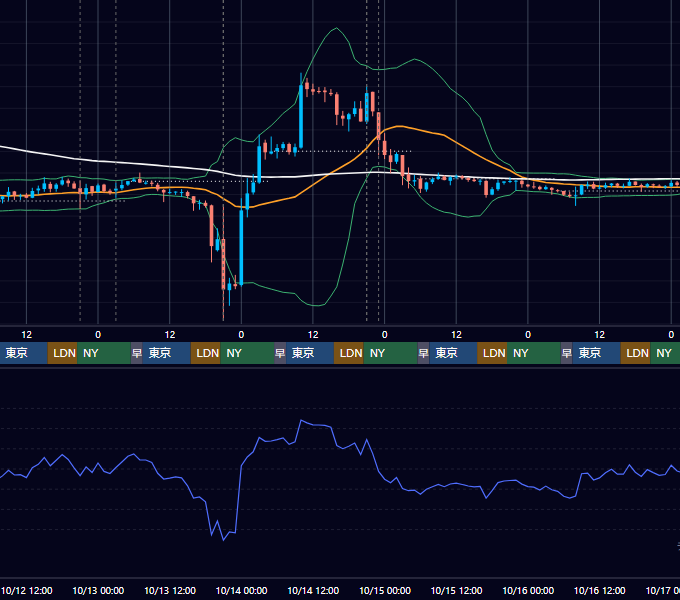Click the 10/13 12:00 date label
Screen dimensions: 680x600
(170, 590)
